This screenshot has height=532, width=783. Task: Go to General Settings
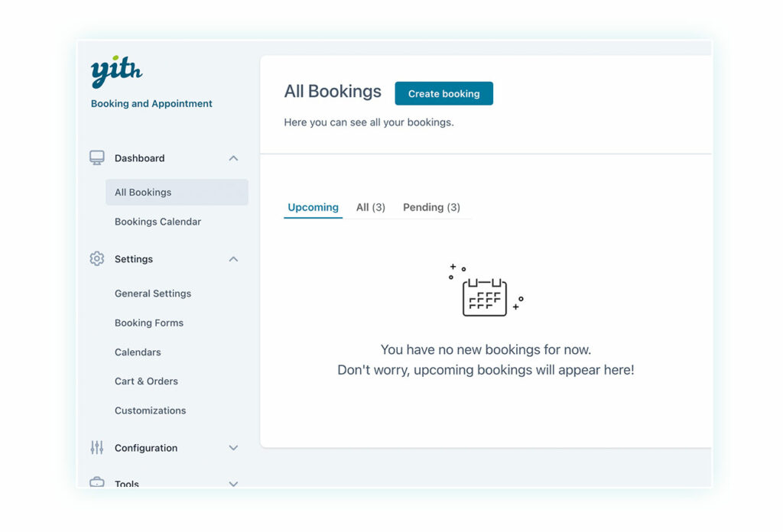(153, 294)
